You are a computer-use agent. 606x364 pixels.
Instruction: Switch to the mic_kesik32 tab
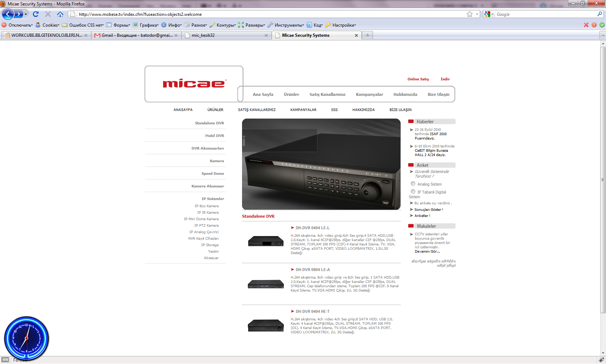pos(224,35)
